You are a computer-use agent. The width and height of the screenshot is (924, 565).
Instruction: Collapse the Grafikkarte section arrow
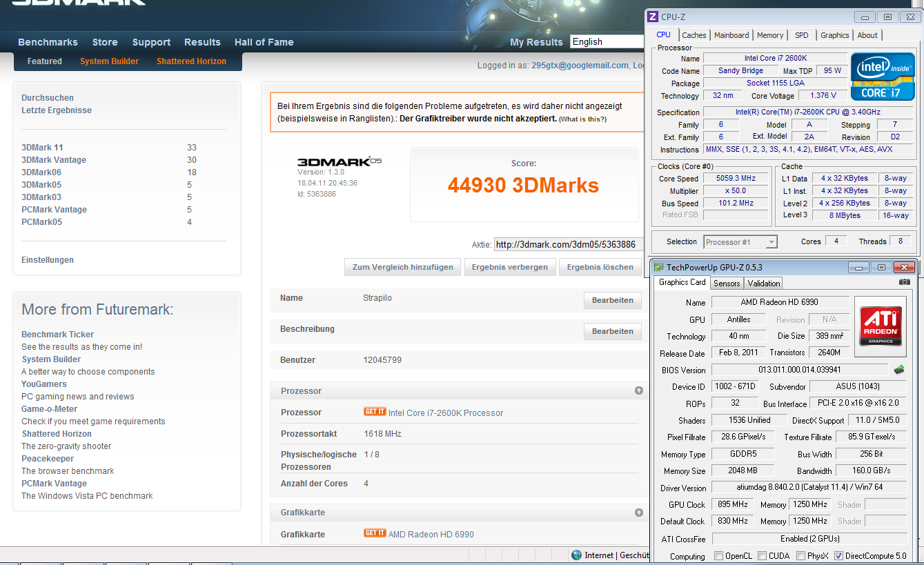[x=639, y=513]
